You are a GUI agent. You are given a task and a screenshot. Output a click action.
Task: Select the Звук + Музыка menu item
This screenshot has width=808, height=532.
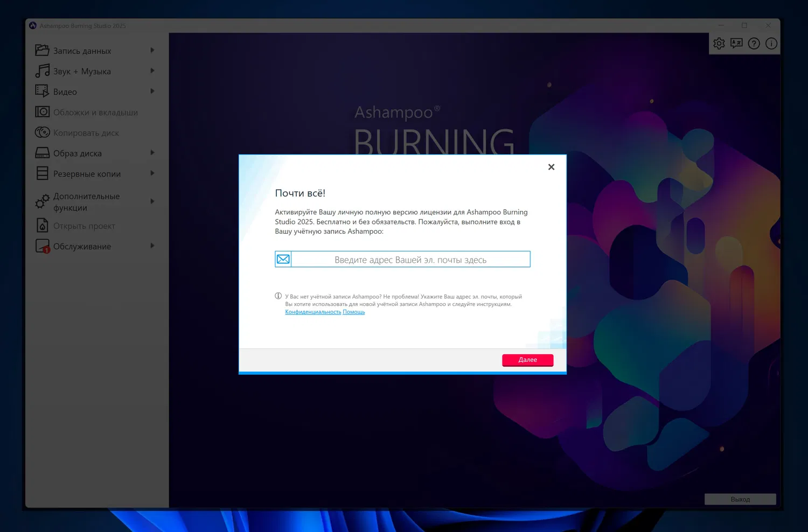96,71
